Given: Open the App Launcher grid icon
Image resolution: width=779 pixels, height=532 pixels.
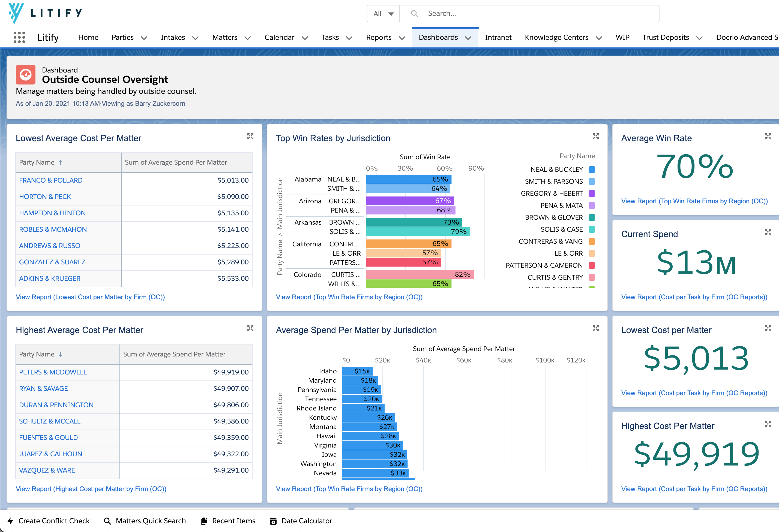Looking at the screenshot, I should pos(19,38).
